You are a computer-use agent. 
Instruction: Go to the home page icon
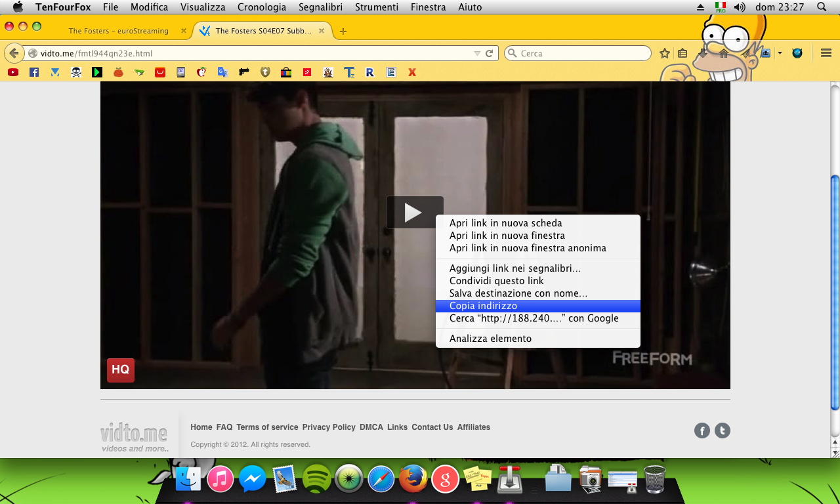click(723, 53)
